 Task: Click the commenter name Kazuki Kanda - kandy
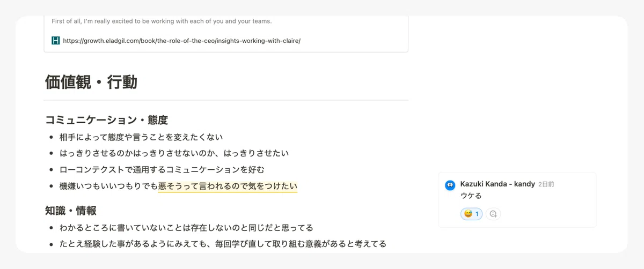click(497, 184)
